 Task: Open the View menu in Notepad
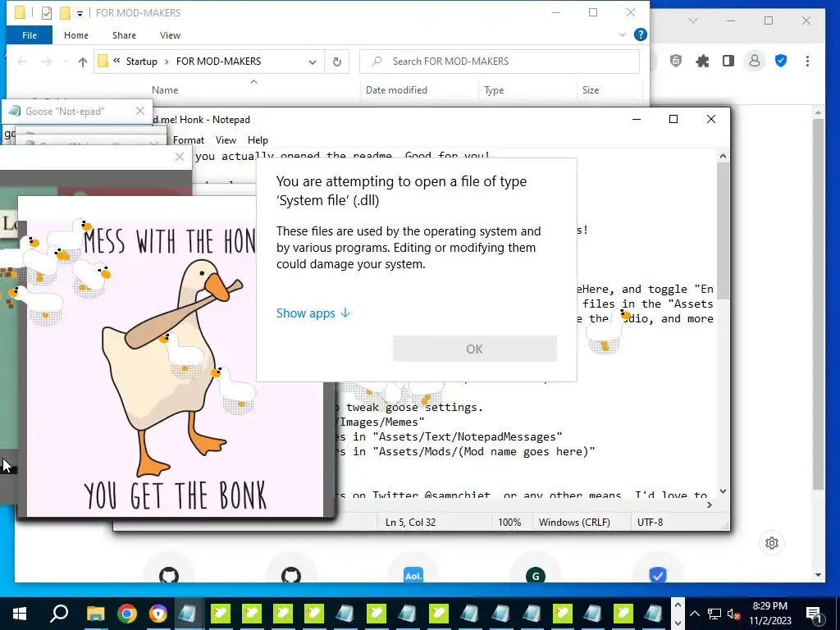[226, 139]
